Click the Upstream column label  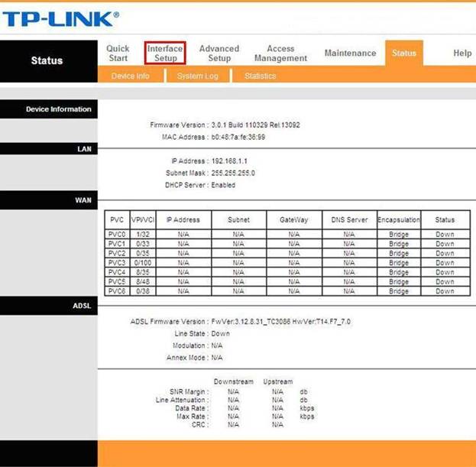tap(278, 381)
